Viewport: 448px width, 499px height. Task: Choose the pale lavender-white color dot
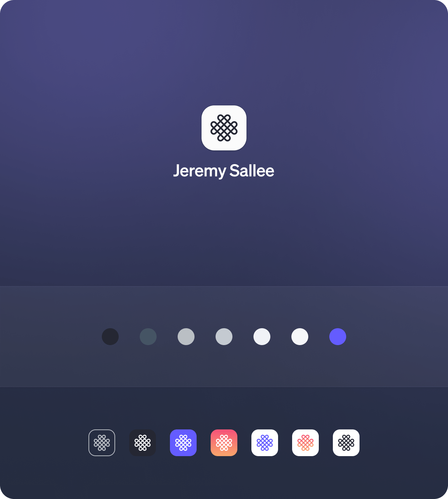pyautogui.click(x=262, y=337)
